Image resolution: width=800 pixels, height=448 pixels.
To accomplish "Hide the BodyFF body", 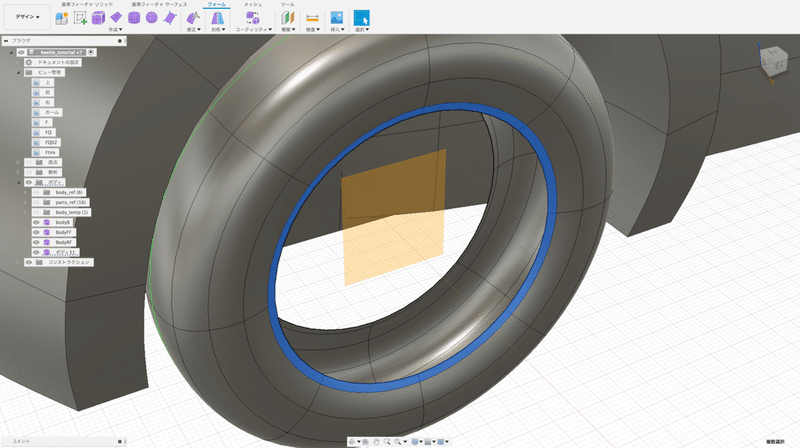I will (x=36, y=232).
